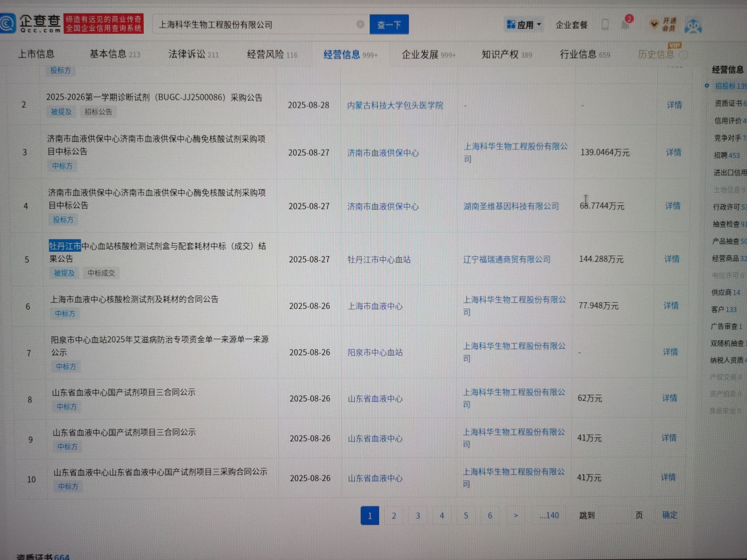Go to page 6 of results
This screenshot has height=560, width=747.
[x=490, y=516]
